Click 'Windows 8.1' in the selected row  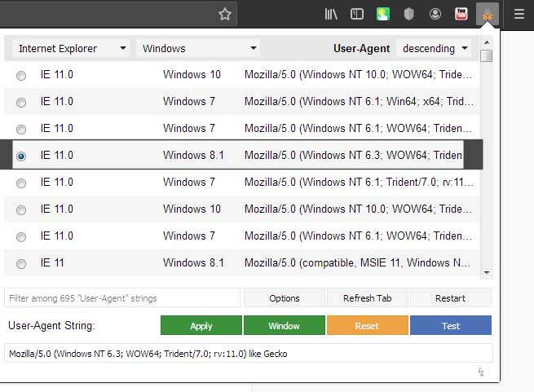[193, 156]
